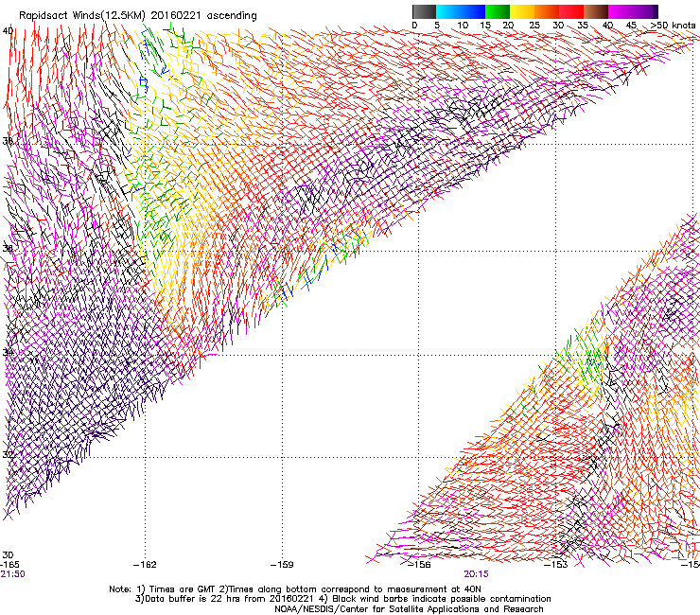Click the pass time '21:50'
700x615 pixels.
pyautogui.click(x=12, y=574)
